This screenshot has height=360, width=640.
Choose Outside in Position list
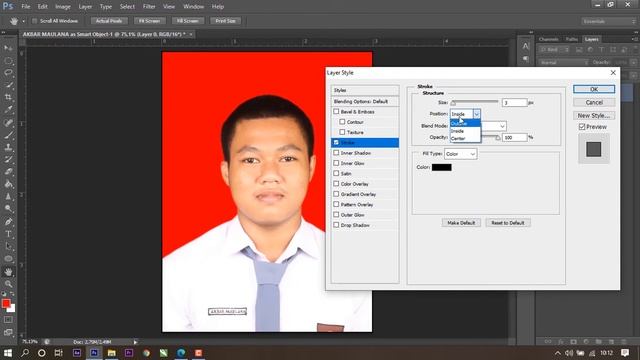465,123
